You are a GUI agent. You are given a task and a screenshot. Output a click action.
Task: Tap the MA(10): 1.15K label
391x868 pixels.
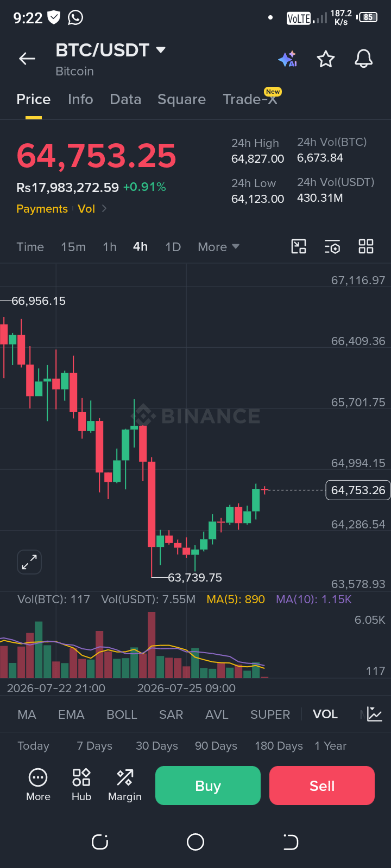[x=314, y=599]
